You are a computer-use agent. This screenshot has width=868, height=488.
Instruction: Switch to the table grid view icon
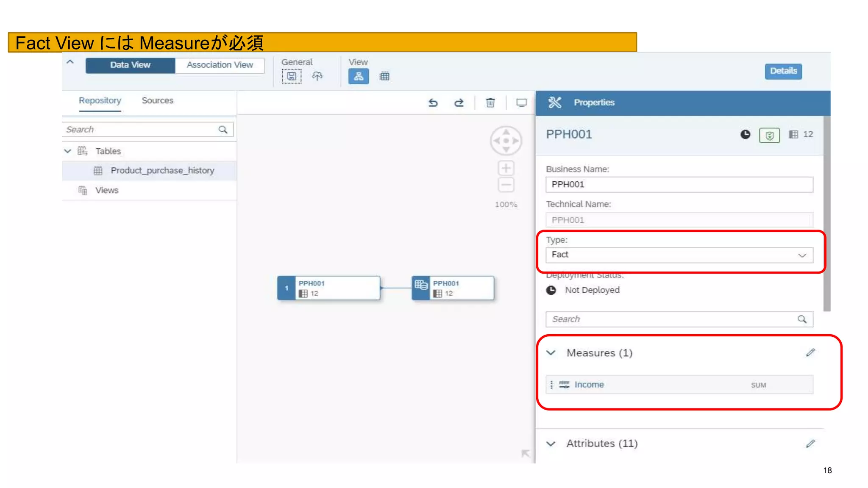pos(384,76)
